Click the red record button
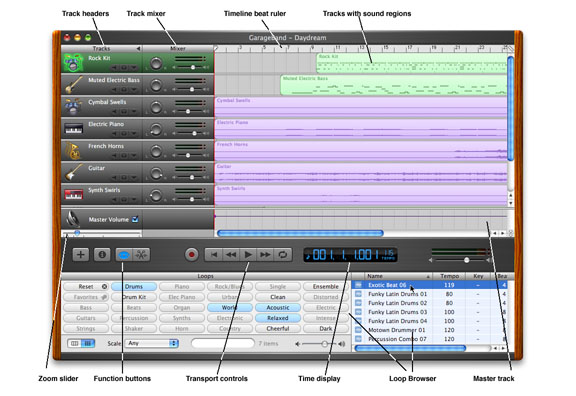Image resolution: width=576 pixels, height=396 pixels. 191,255
